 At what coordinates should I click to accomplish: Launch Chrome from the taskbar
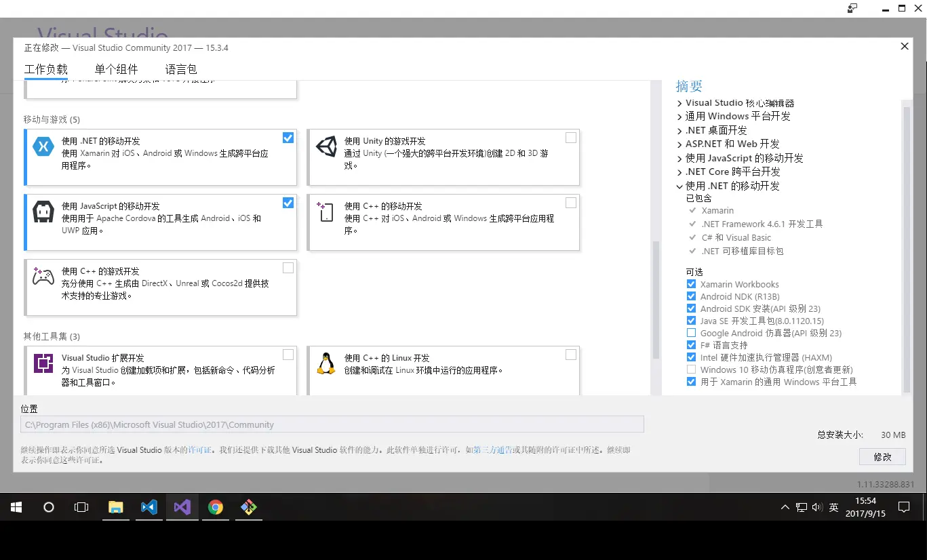(215, 506)
